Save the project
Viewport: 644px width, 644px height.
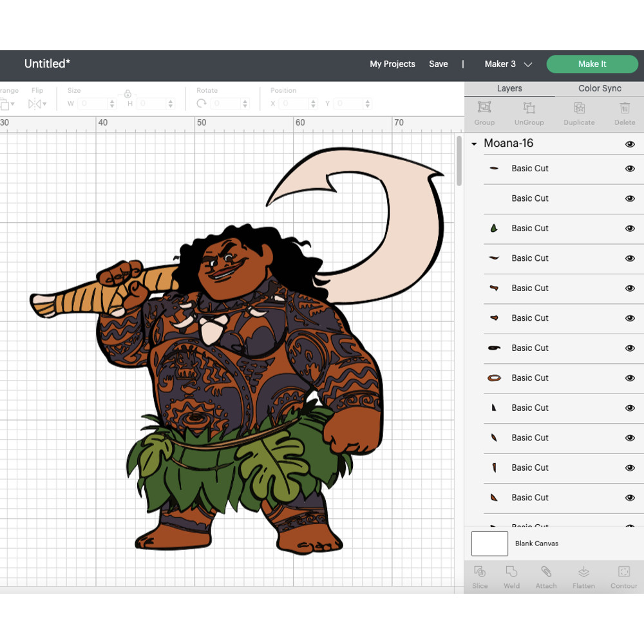[439, 64]
